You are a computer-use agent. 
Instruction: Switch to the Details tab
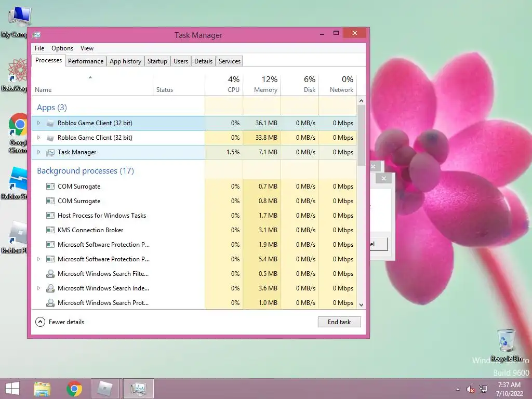point(203,61)
